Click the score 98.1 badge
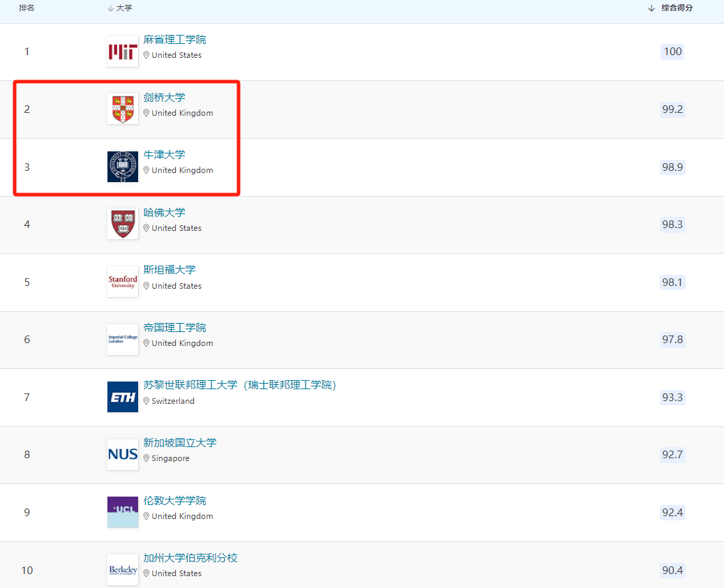724x588 pixels. [672, 282]
